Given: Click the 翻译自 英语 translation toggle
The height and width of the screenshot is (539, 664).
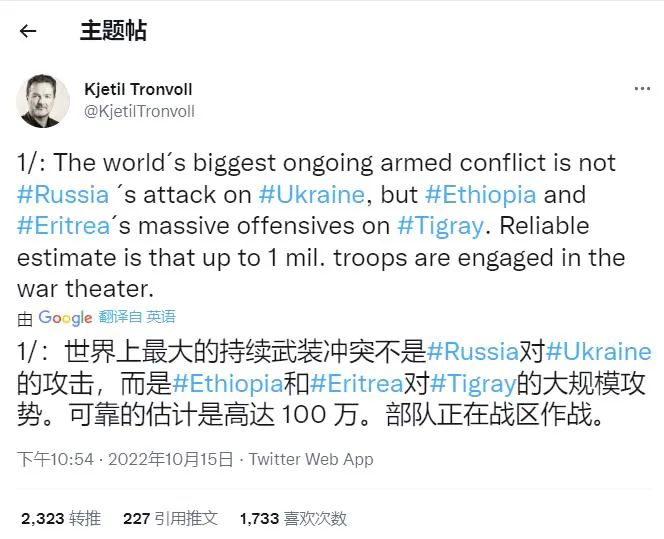Looking at the screenshot, I should 137,317.
